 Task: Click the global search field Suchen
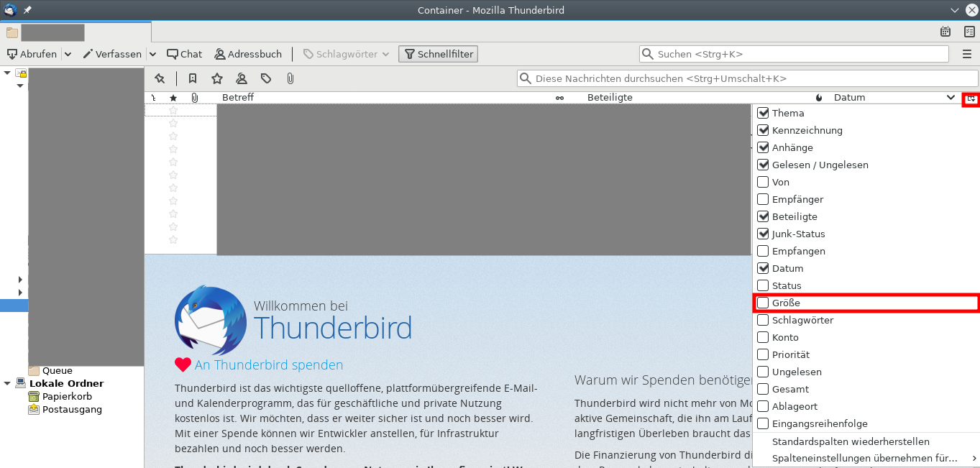point(794,54)
